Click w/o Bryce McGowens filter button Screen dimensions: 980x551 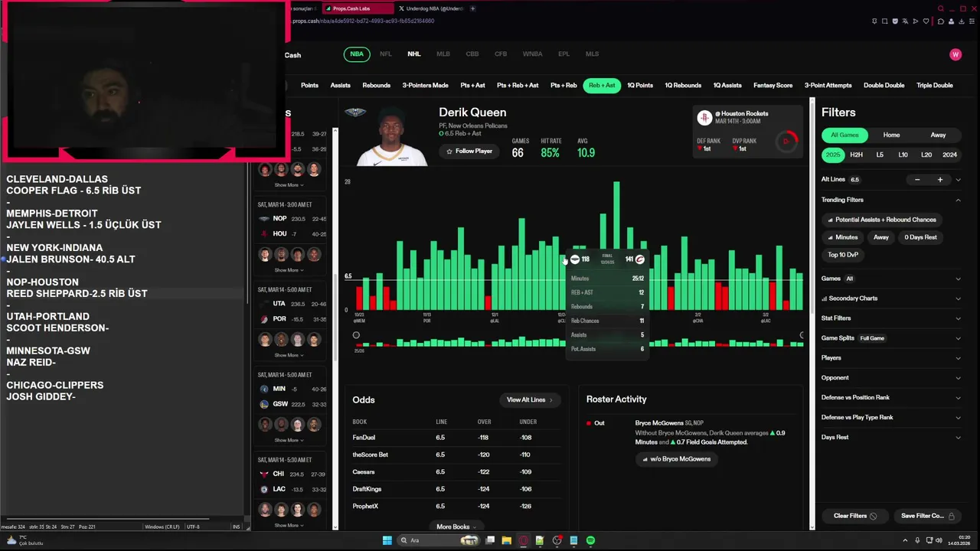pyautogui.click(x=676, y=459)
